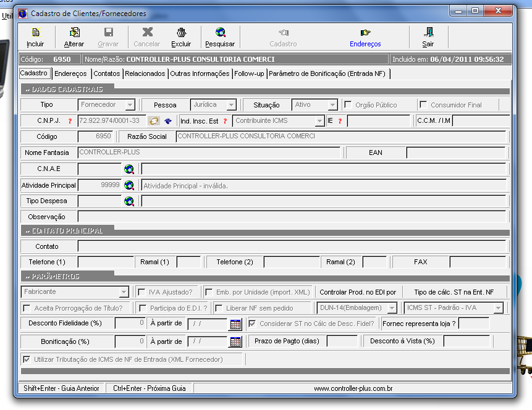Screen dimensions: 532x410
Task: Open the DUN-14(Embalagem) dropdown
Action: tap(392, 308)
